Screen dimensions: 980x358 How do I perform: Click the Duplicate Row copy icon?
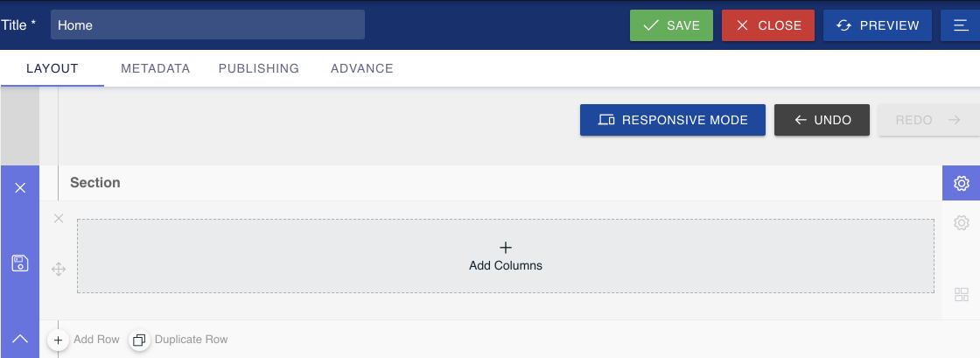139,340
